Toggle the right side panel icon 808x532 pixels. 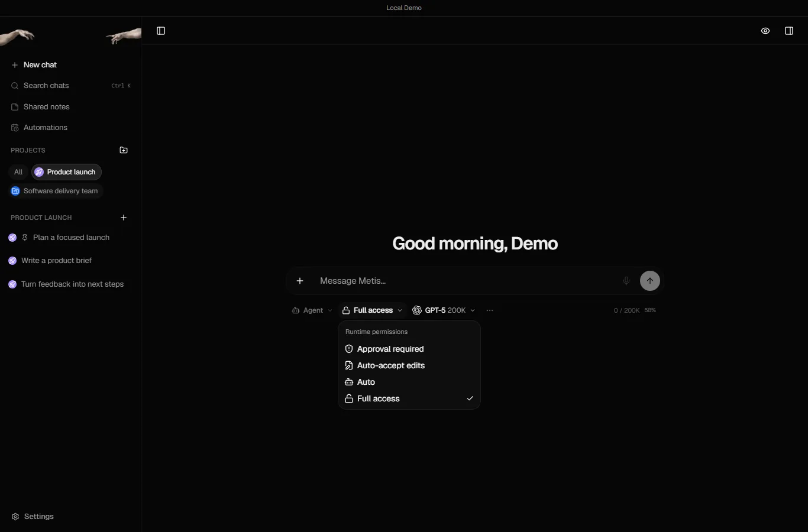(789, 31)
